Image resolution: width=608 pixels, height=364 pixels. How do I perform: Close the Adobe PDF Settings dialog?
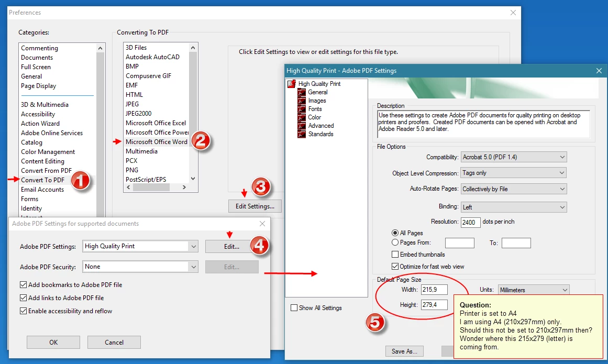[x=262, y=224]
